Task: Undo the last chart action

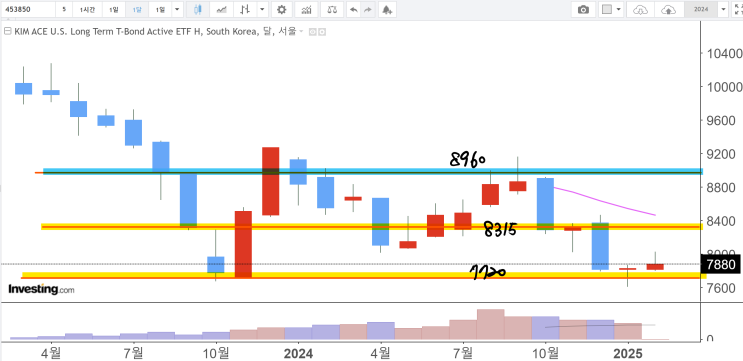Action: pyautogui.click(x=353, y=9)
